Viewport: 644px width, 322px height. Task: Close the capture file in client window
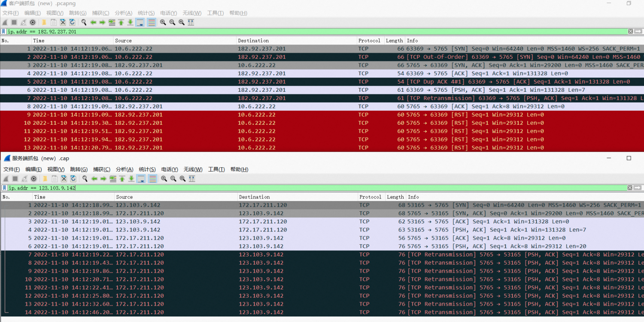click(63, 22)
